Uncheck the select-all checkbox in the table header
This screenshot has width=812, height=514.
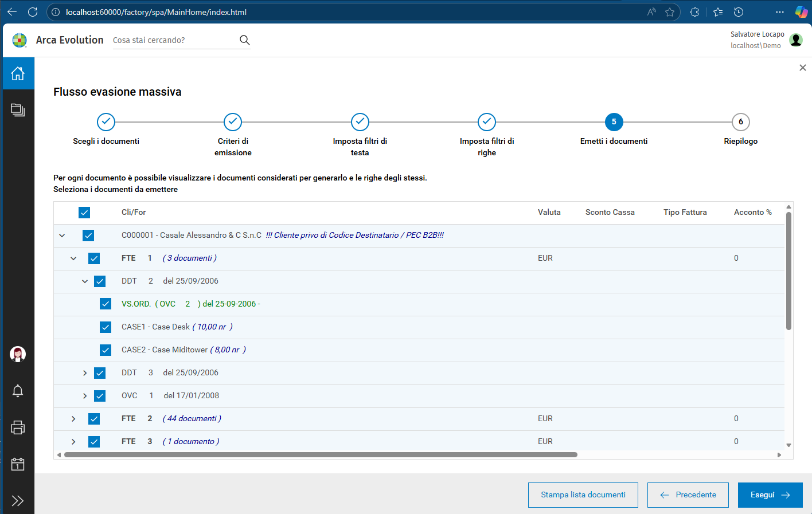(84, 212)
